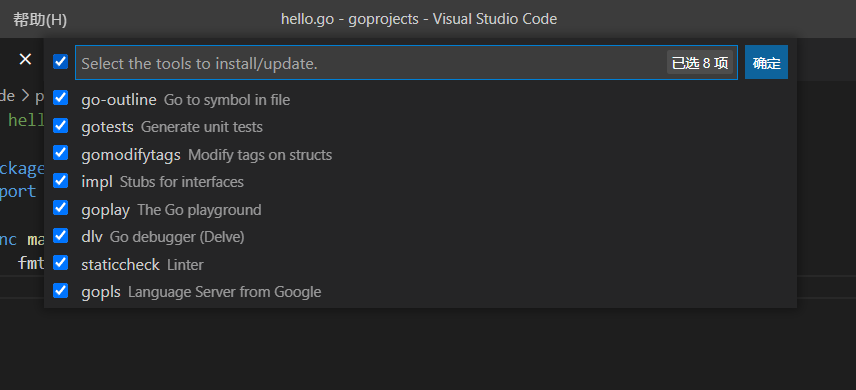Uncheck the gomodifytags checkbox
856x390 pixels.
coord(61,153)
